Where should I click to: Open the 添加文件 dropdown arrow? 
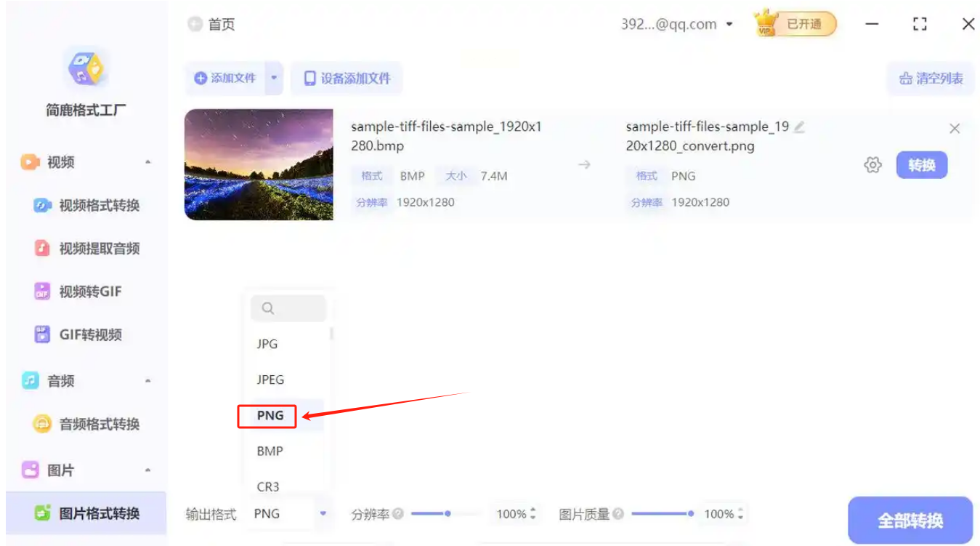[x=274, y=78]
